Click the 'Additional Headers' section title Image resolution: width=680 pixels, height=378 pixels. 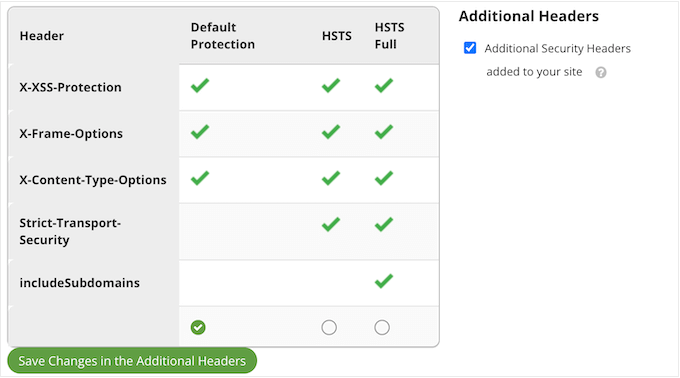coord(529,16)
